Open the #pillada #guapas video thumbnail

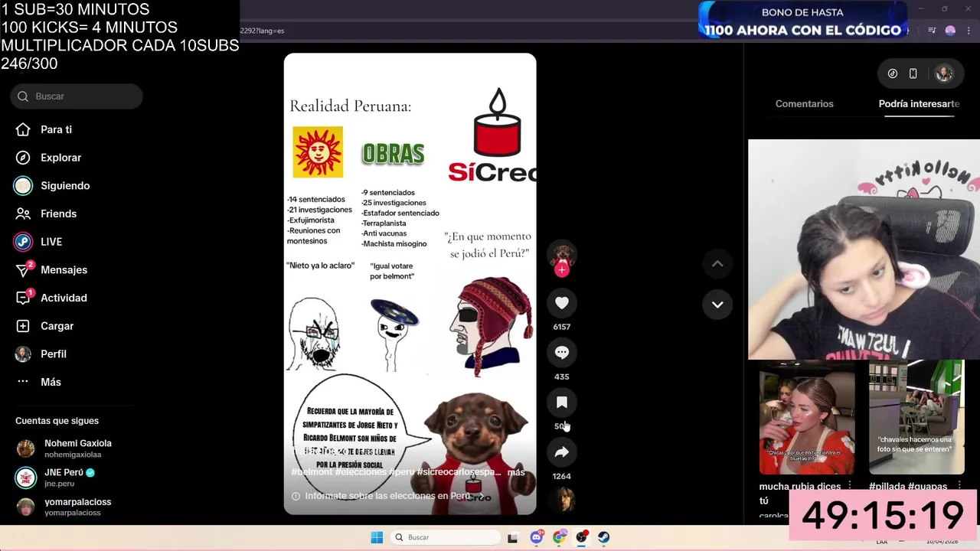coord(916,417)
